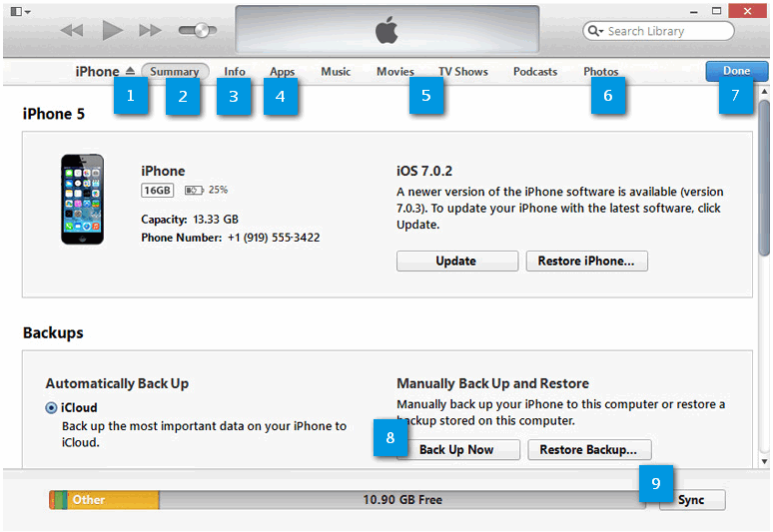Open the window menu icon at top-left
Viewport: 773px width, 532px height.
coord(20,11)
